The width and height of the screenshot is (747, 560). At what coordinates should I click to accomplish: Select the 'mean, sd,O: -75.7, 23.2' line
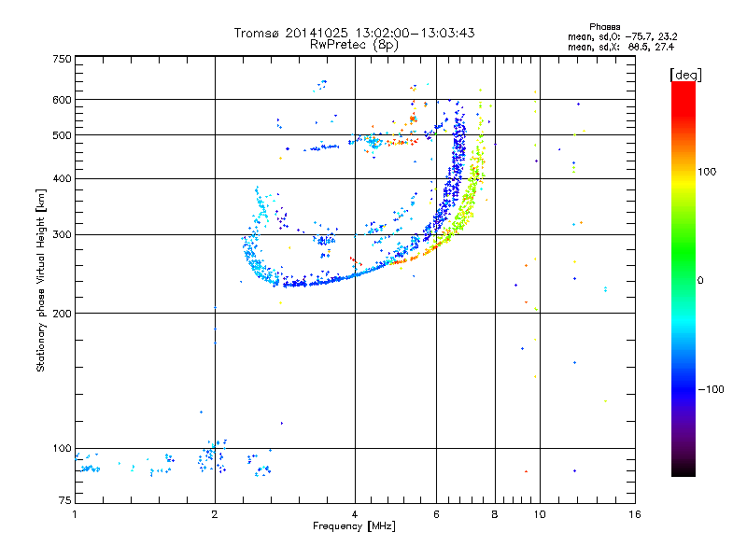click(x=622, y=36)
